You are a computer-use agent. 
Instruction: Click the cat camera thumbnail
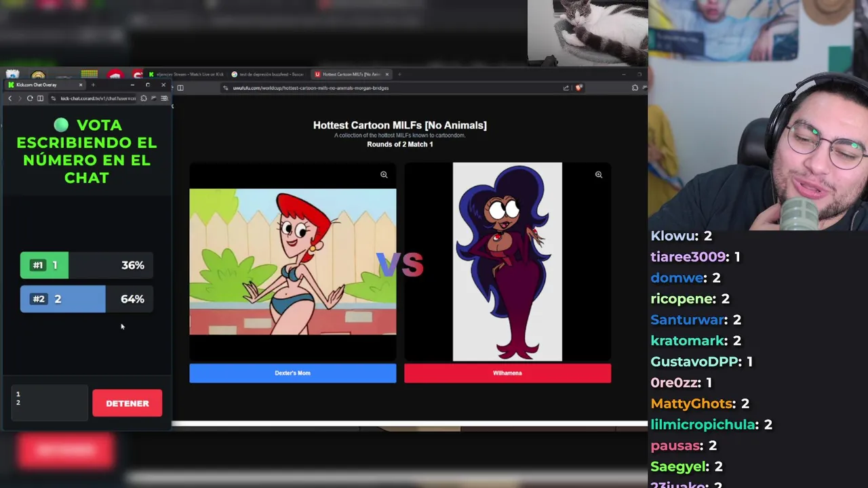(x=588, y=33)
